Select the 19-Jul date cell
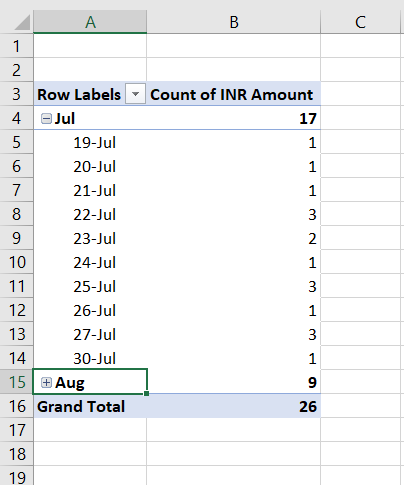Viewport: 404px width, 485px height. pos(90,143)
